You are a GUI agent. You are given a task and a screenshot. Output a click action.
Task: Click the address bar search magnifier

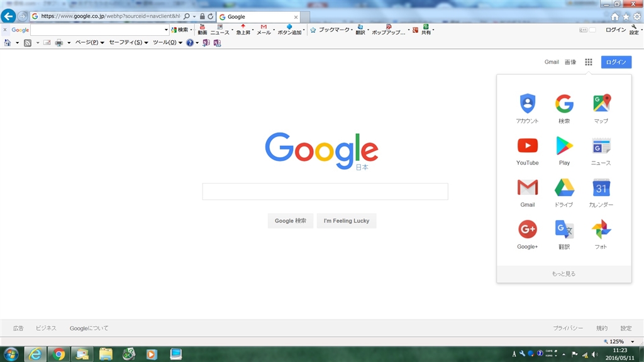click(186, 16)
